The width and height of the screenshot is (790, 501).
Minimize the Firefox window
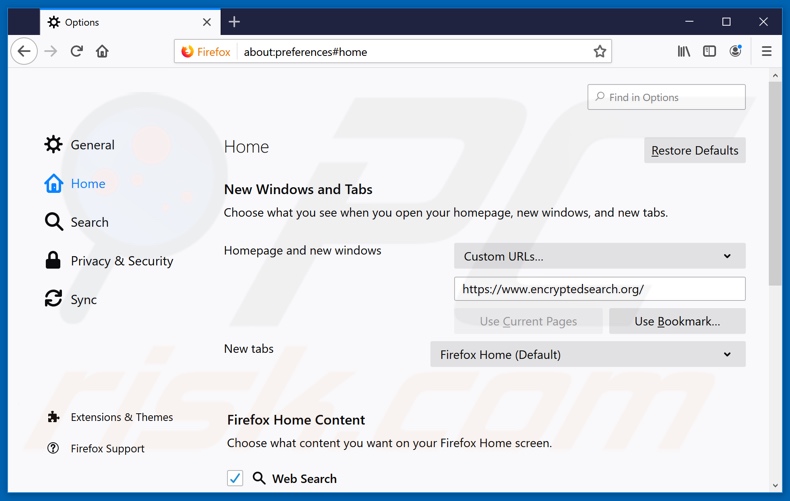pyautogui.click(x=689, y=22)
